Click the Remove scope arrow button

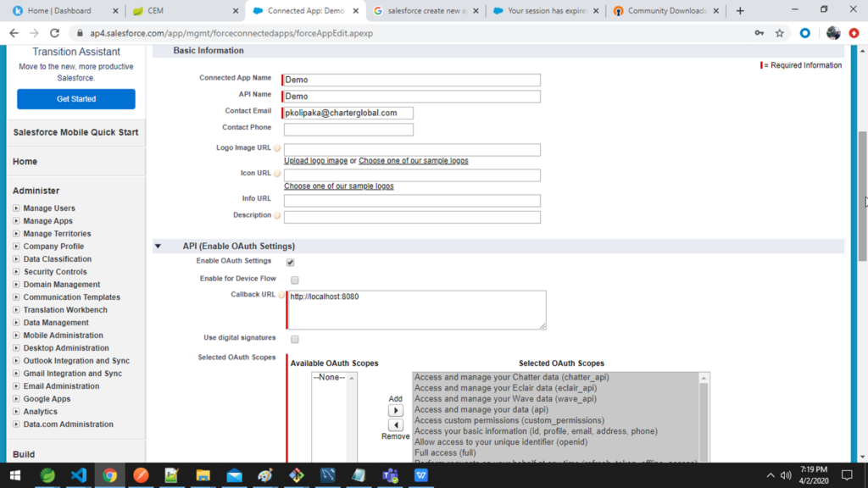pos(395,425)
